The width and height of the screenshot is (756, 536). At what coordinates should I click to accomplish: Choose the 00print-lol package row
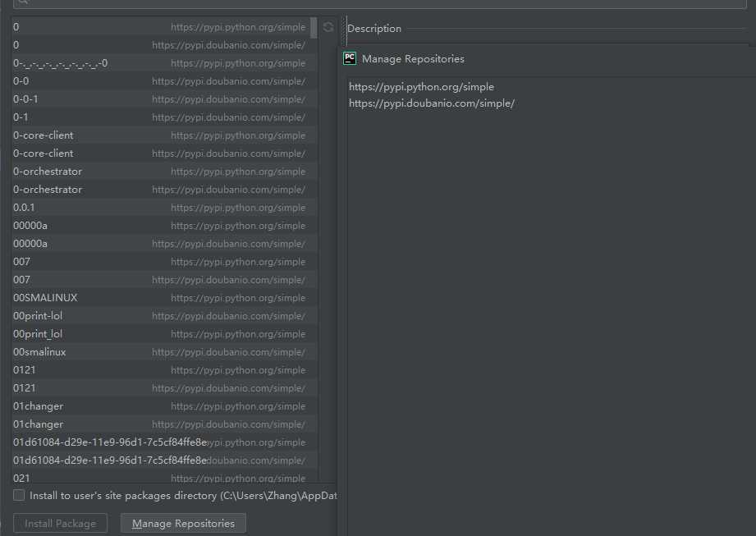164,316
